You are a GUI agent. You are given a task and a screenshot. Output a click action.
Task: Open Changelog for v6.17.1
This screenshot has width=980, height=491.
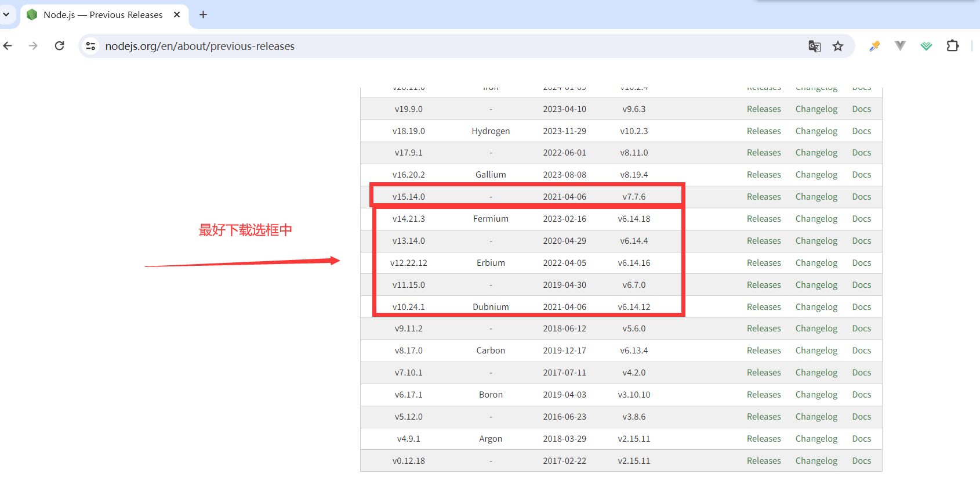tap(816, 395)
